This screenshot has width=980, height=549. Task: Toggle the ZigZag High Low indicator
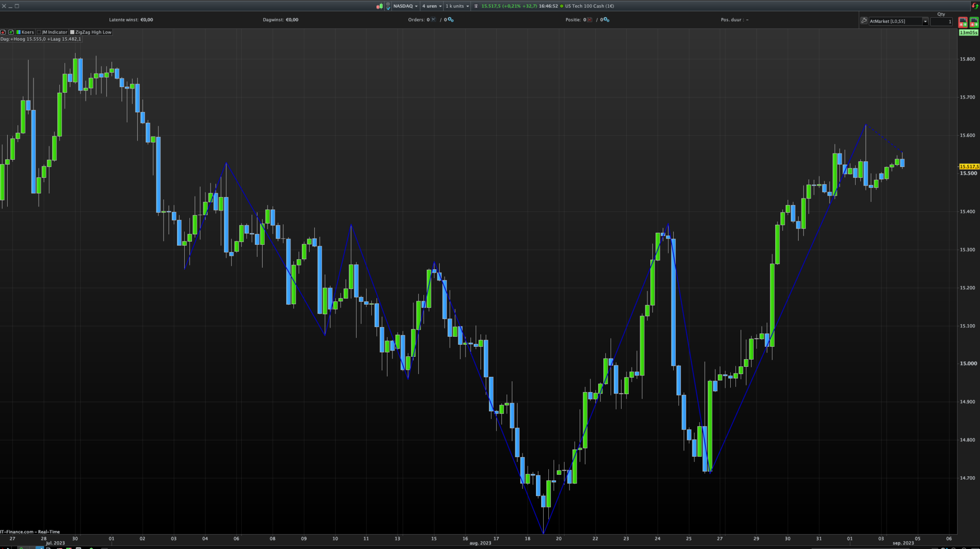pos(90,32)
